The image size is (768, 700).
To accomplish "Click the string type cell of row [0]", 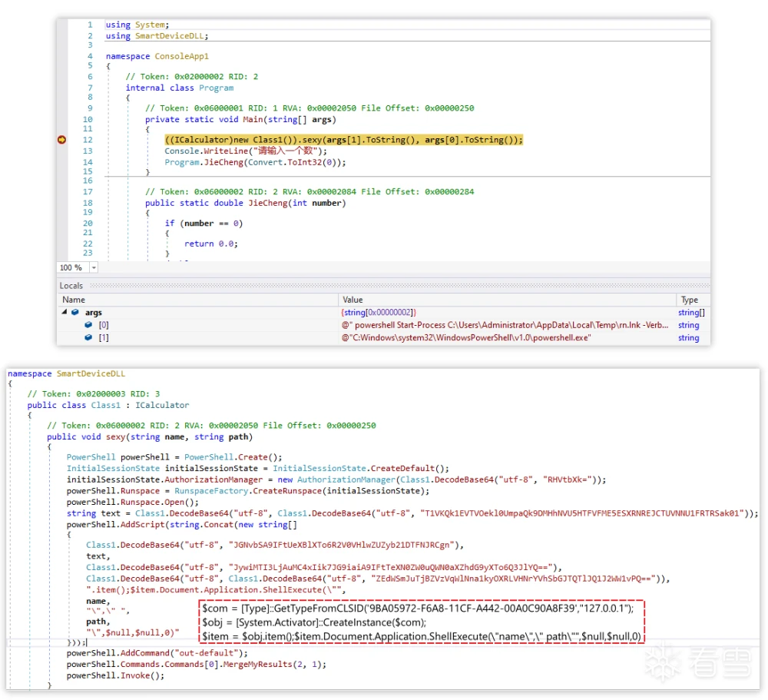I will pos(689,325).
